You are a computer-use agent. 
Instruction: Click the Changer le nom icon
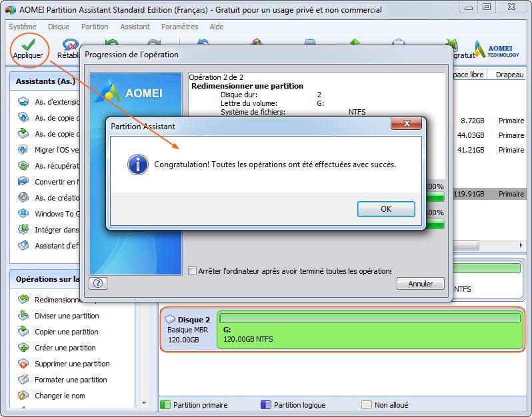click(x=23, y=395)
